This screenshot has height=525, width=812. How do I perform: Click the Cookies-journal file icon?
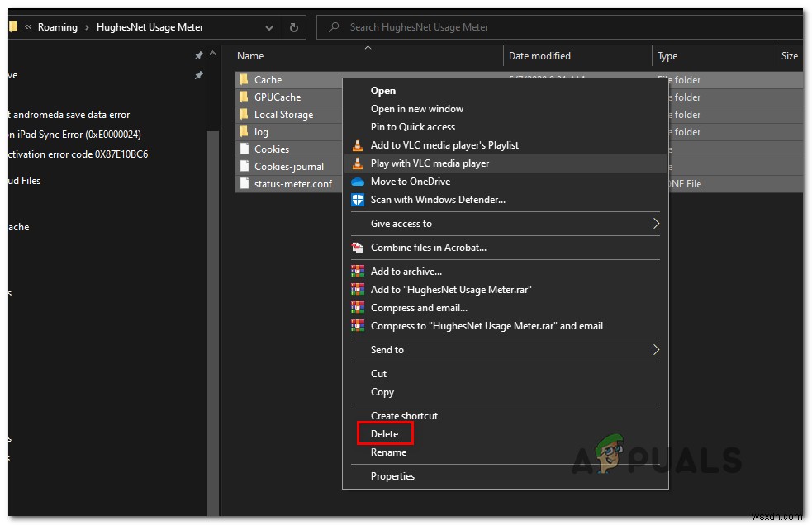point(244,167)
